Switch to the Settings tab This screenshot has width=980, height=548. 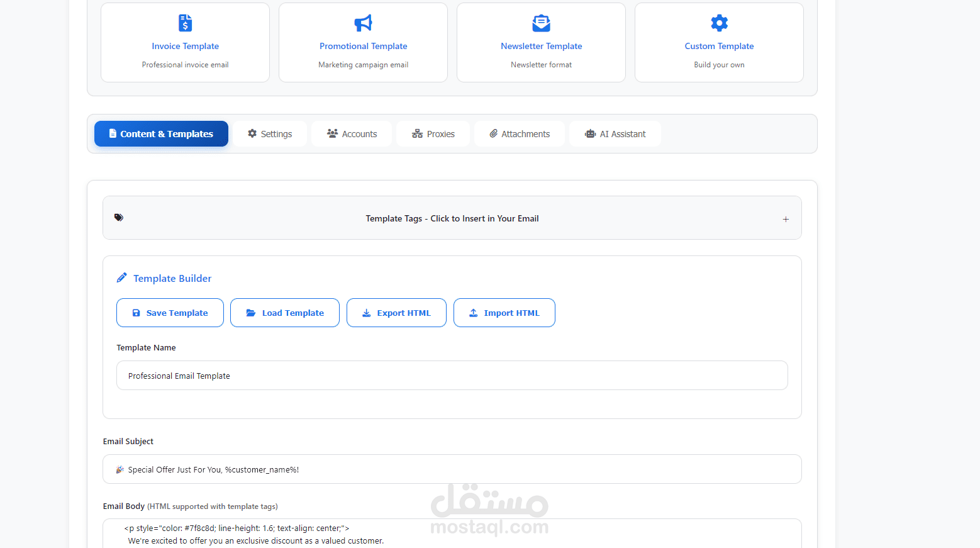(269, 133)
